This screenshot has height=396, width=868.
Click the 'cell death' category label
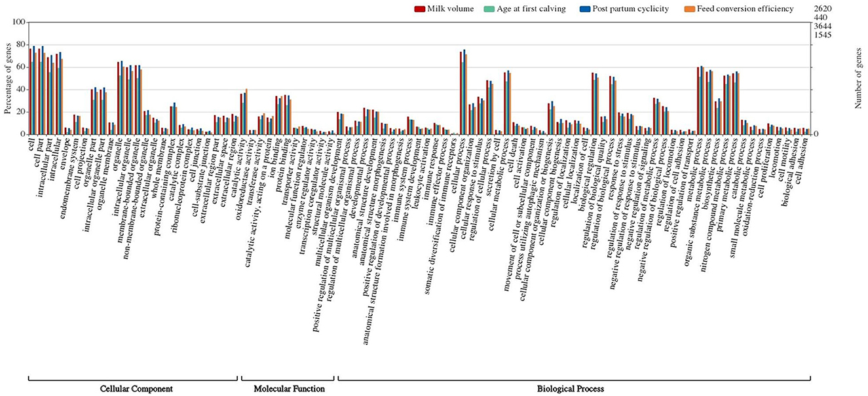point(514,154)
